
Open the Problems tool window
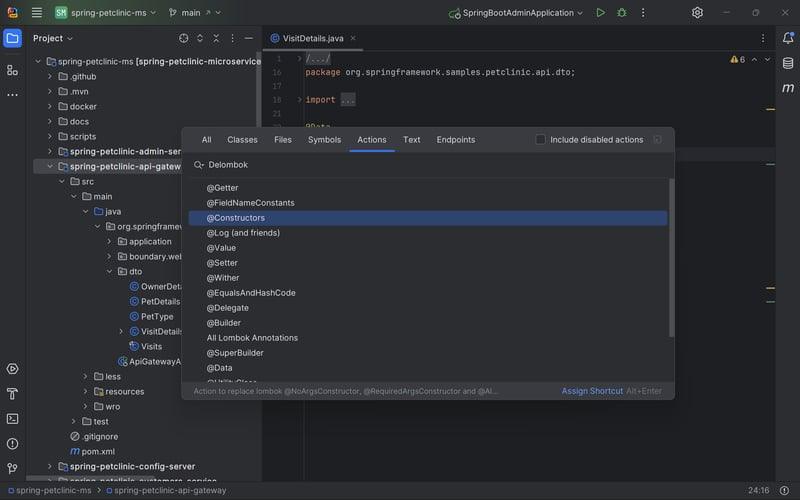(x=12, y=444)
